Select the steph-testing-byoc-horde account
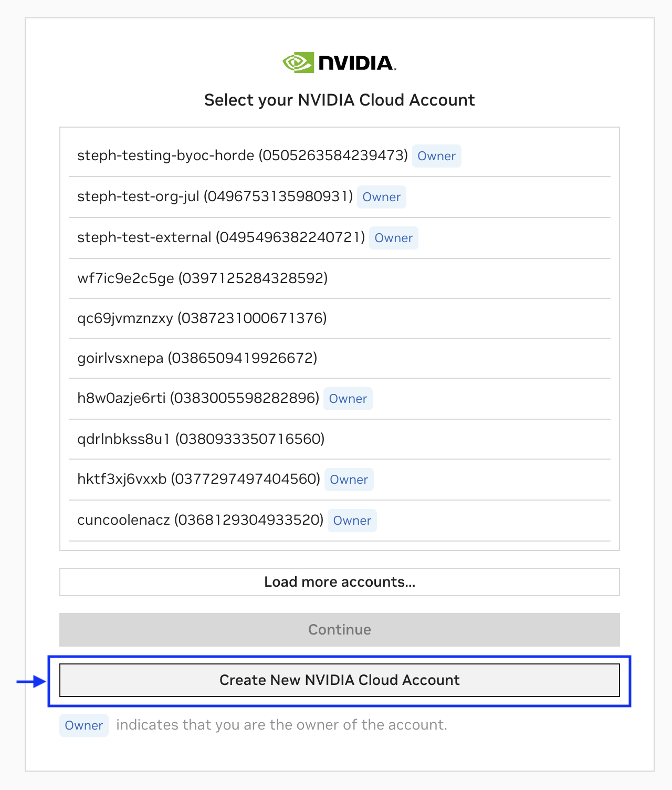The height and width of the screenshot is (790, 672). 242,155
